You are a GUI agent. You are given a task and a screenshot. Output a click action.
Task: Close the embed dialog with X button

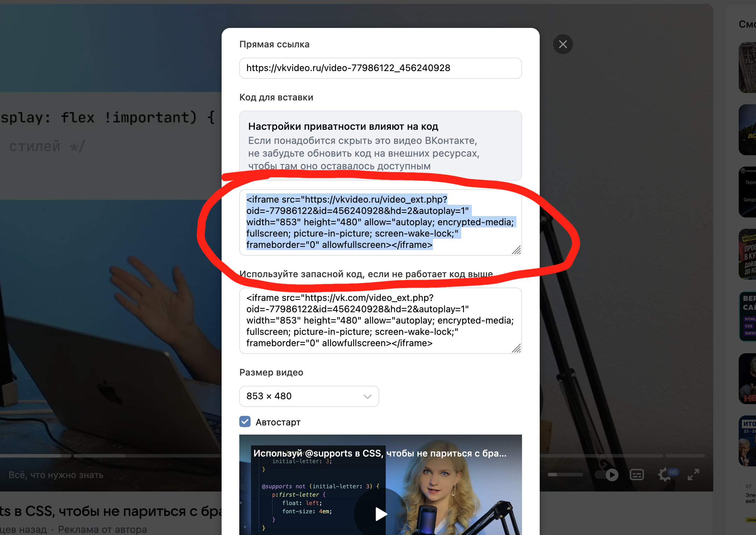pyautogui.click(x=563, y=44)
